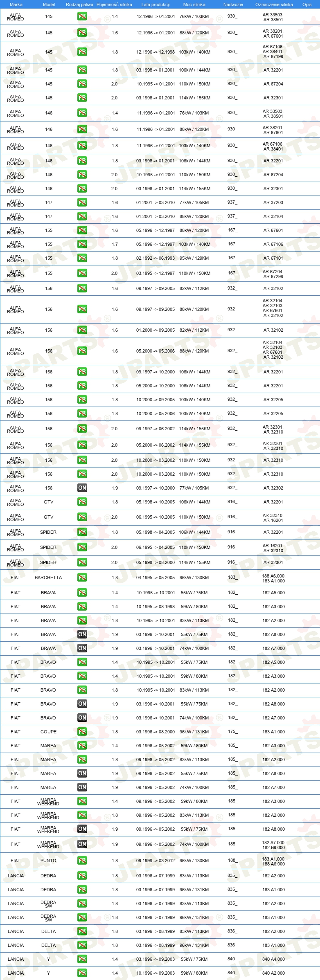Click diesel ON icon in the BRAVO 75KM 1.9 row
The image size is (320, 980).
82,704
